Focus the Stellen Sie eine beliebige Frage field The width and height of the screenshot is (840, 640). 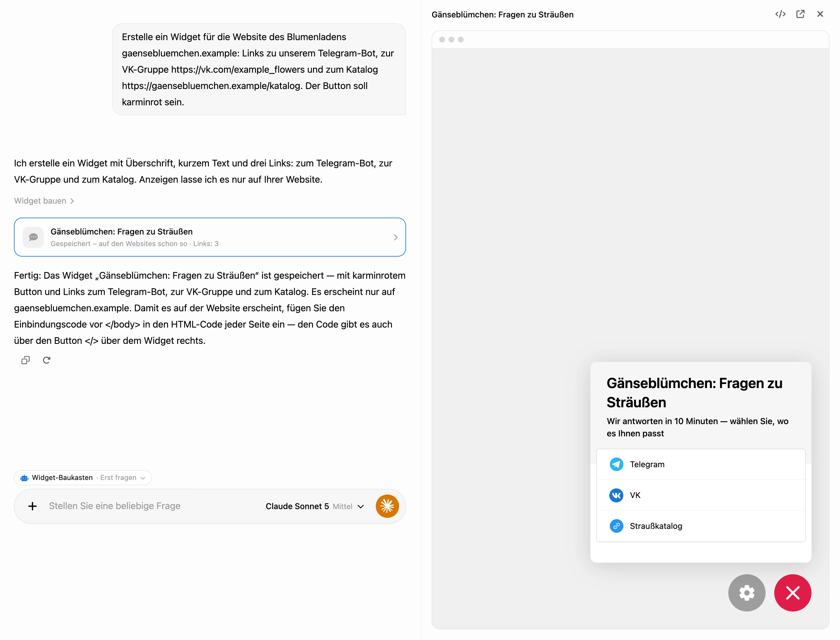(x=152, y=506)
